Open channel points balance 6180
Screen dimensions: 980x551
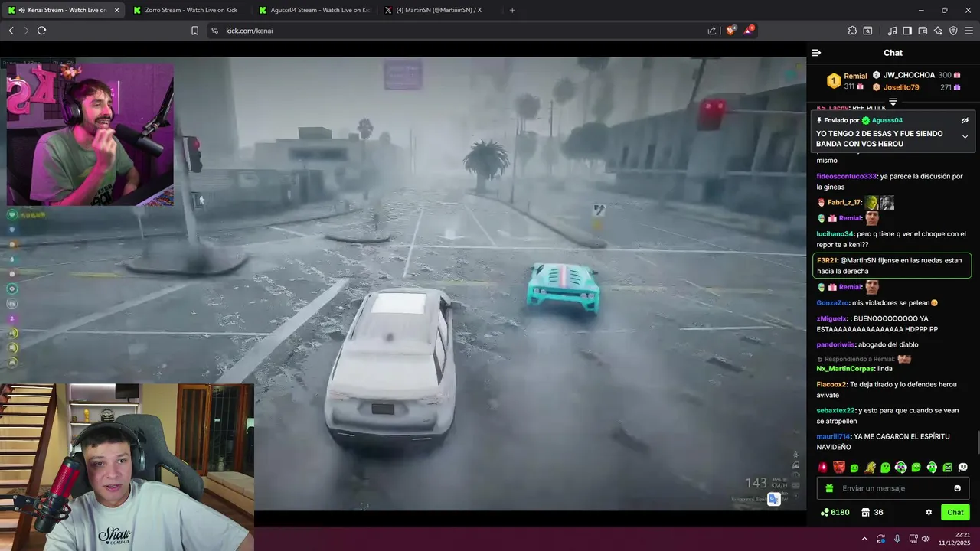(835, 513)
